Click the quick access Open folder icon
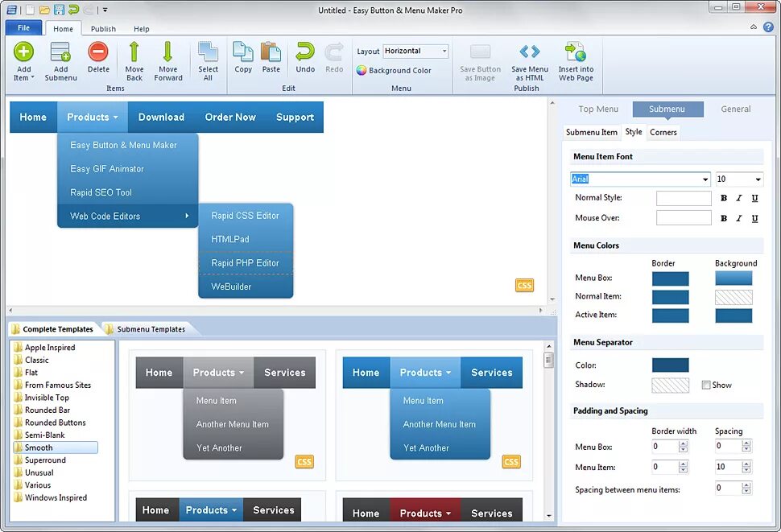 click(x=44, y=10)
